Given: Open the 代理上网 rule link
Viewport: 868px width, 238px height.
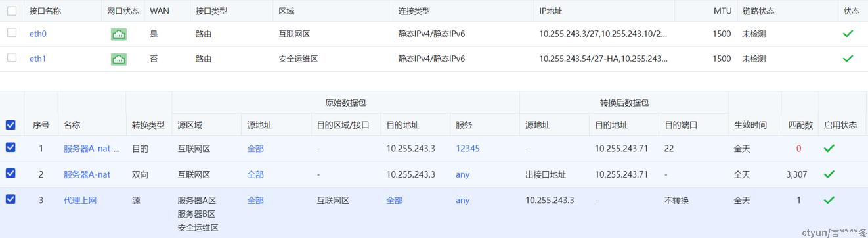Looking at the screenshot, I should (x=80, y=200).
